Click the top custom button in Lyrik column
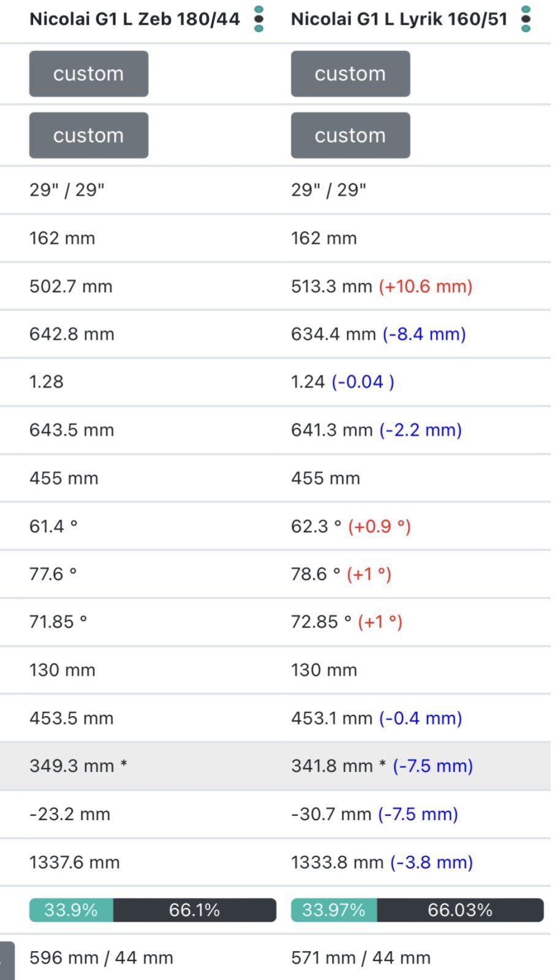Viewport: 555px width, 980px height. 350,73
